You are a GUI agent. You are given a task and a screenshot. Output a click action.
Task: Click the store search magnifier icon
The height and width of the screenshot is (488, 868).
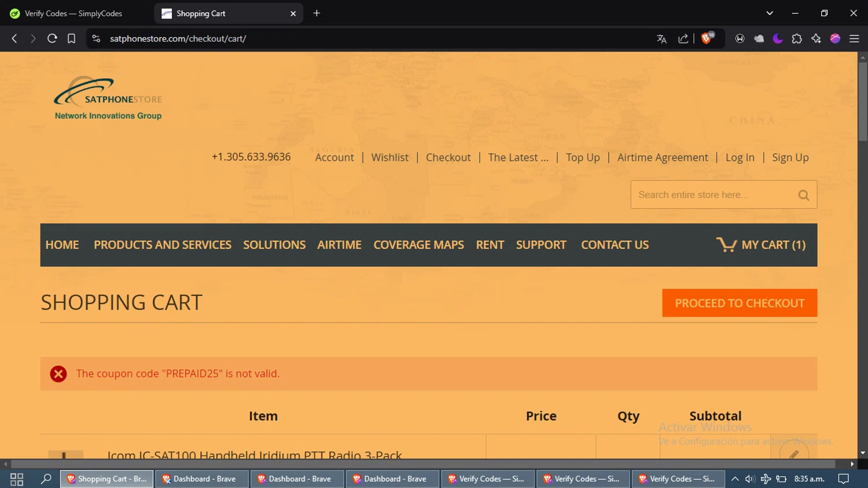tap(804, 195)
